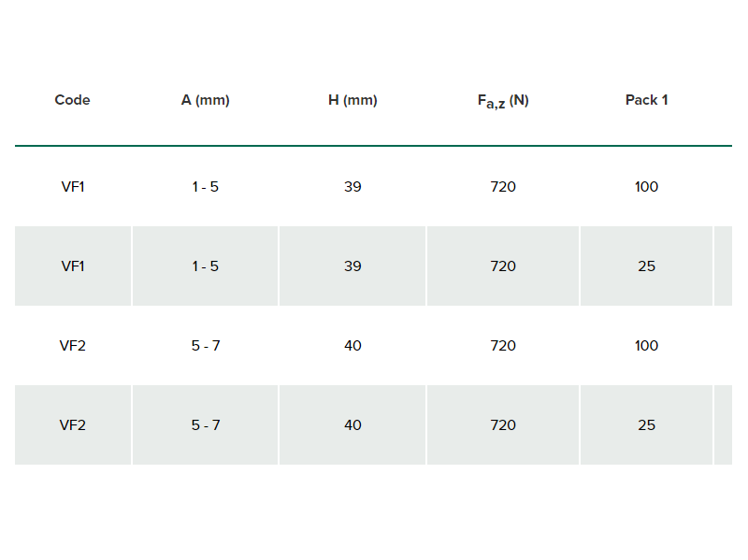Select VF1 code in the 100-pack row
This screenshot has height=560, width=748.
[73, 186]
